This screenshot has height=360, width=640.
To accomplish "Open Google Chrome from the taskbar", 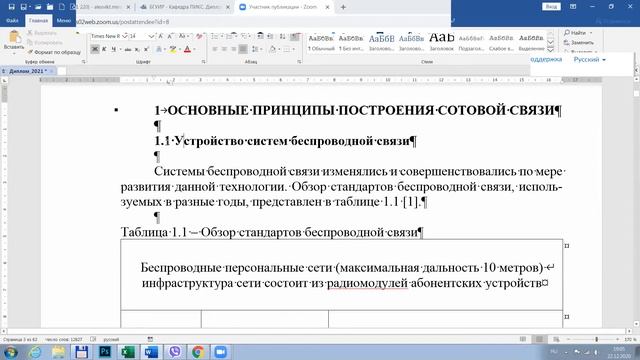I will click(198, 352).
